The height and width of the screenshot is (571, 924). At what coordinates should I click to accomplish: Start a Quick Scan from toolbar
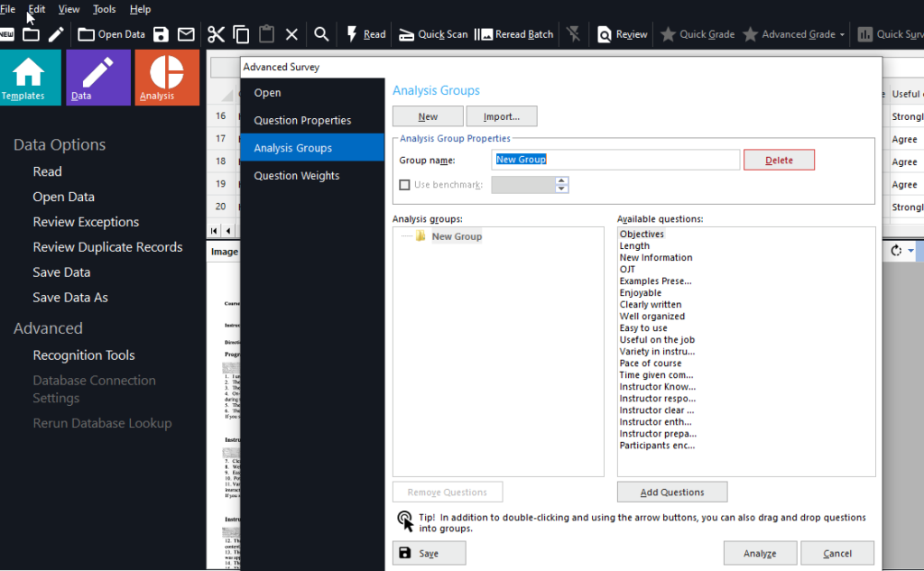pyautogui.click(x=433, y=34)
